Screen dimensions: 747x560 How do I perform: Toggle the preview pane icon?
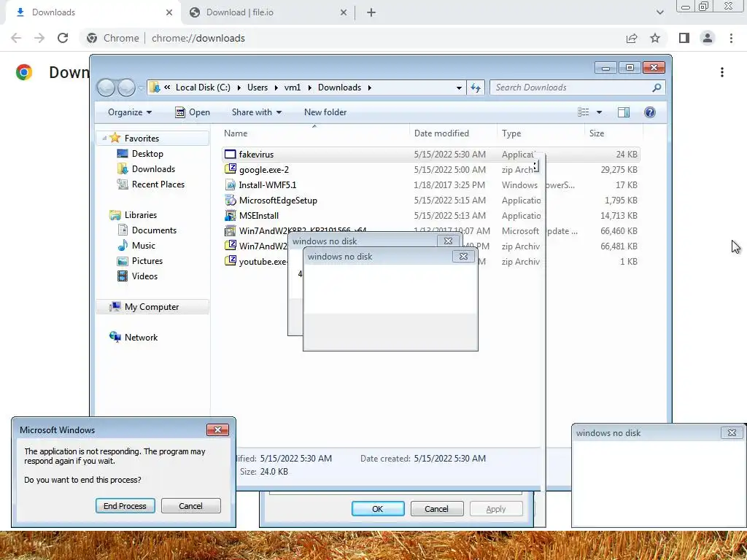(x=624, y=112)
